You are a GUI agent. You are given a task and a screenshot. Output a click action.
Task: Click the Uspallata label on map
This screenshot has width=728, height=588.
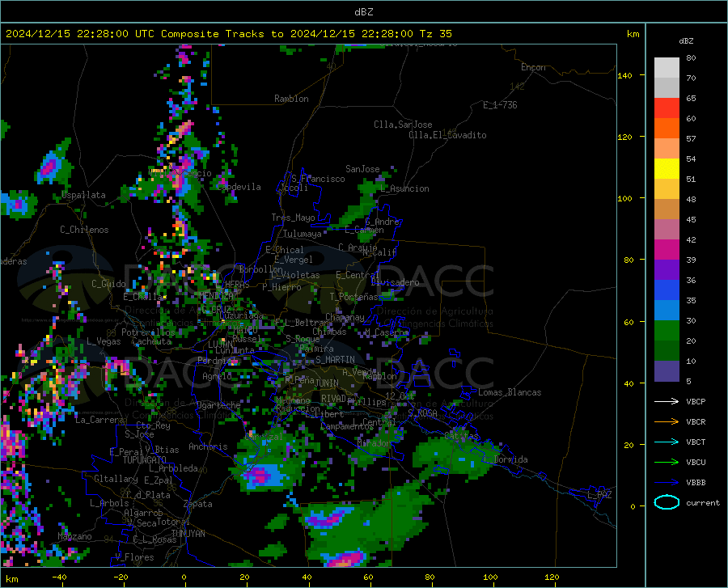[83, 195]
